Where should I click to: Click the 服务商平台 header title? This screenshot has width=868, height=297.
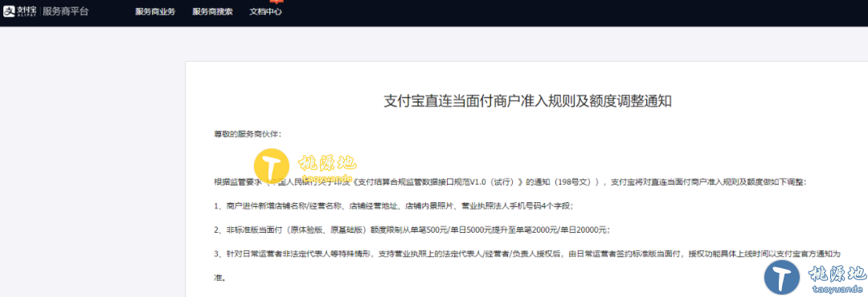click(x=65, y=11)
